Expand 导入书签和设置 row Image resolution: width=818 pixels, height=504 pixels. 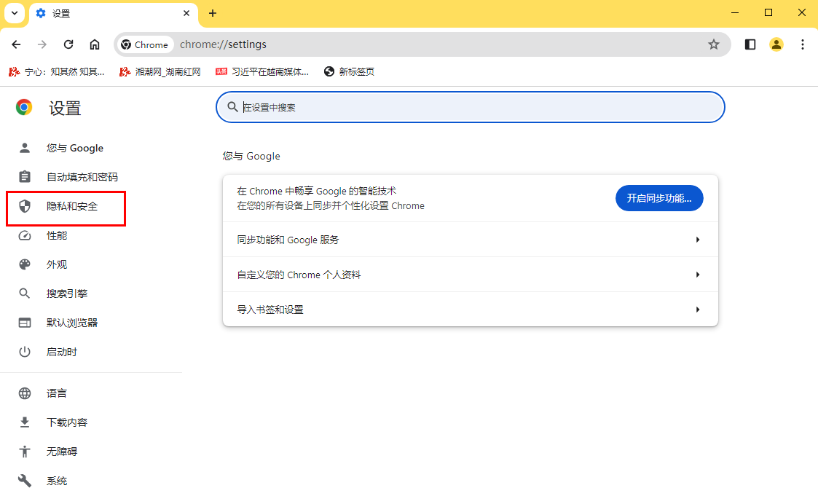tap(470, 310)
